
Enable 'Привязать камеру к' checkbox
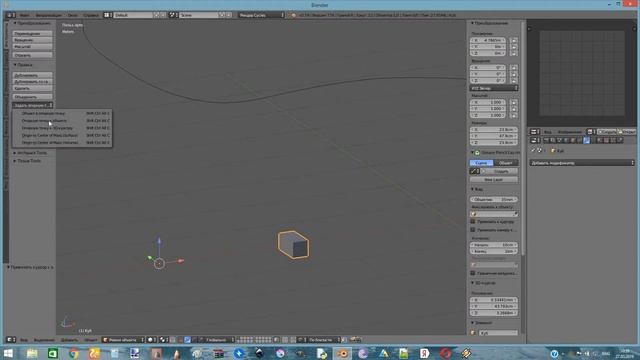pos(473,230)
